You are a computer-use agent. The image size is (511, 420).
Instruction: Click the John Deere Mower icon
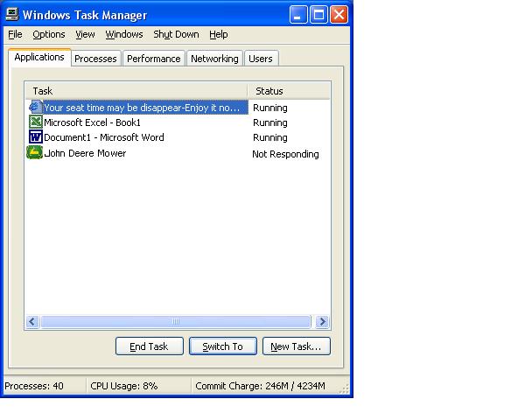(x=34, y=152)
